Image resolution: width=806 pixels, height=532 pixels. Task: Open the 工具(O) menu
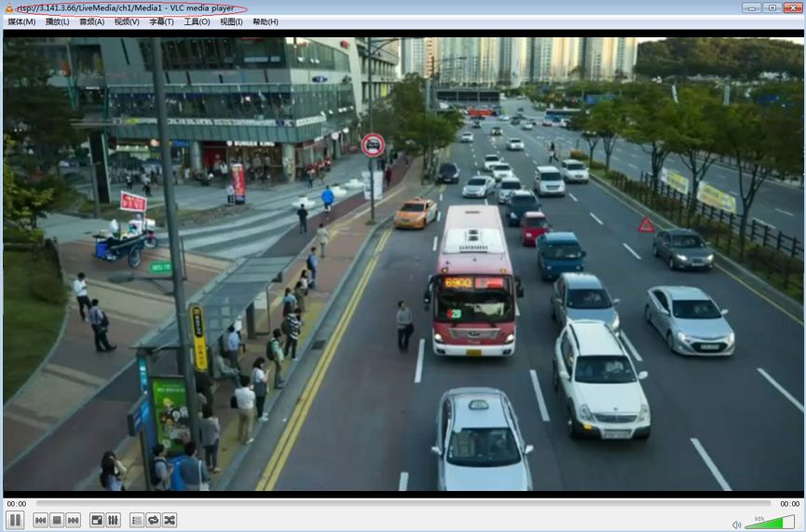197,21
